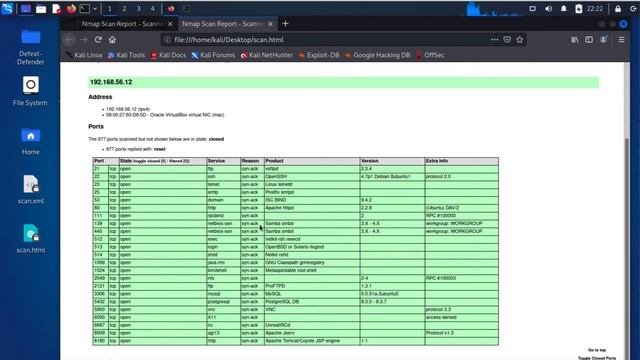Image resolution: width=640 pixels, height=360 pixels.
Task: Launch Firefox from the panel launcher
Action: (x=71, y=9)
